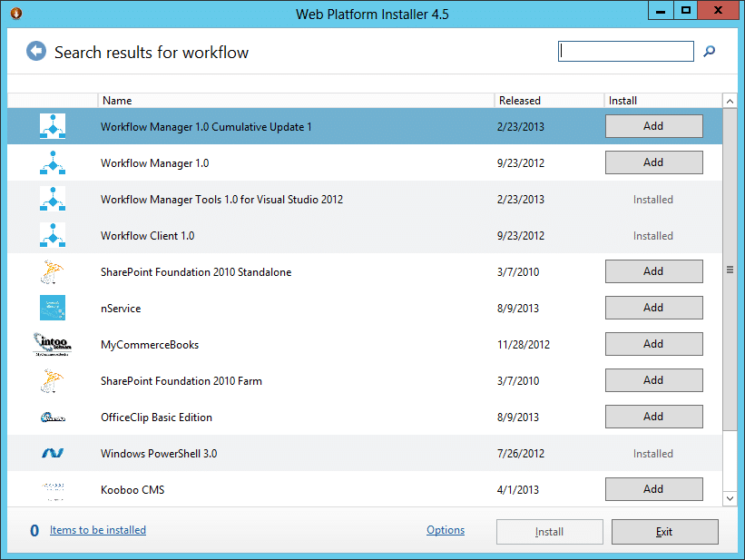Add OfficeClip Basic Edition

click(x=653, y=417)
